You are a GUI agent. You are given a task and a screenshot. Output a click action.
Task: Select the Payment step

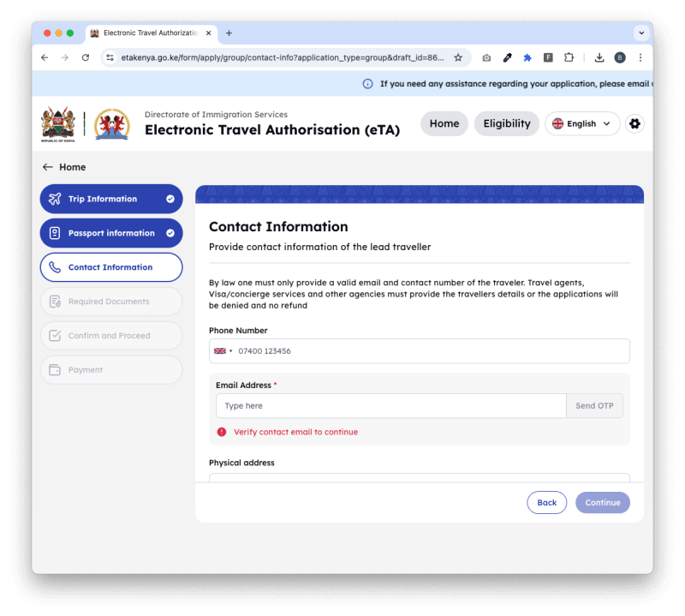tap(111, 370)
